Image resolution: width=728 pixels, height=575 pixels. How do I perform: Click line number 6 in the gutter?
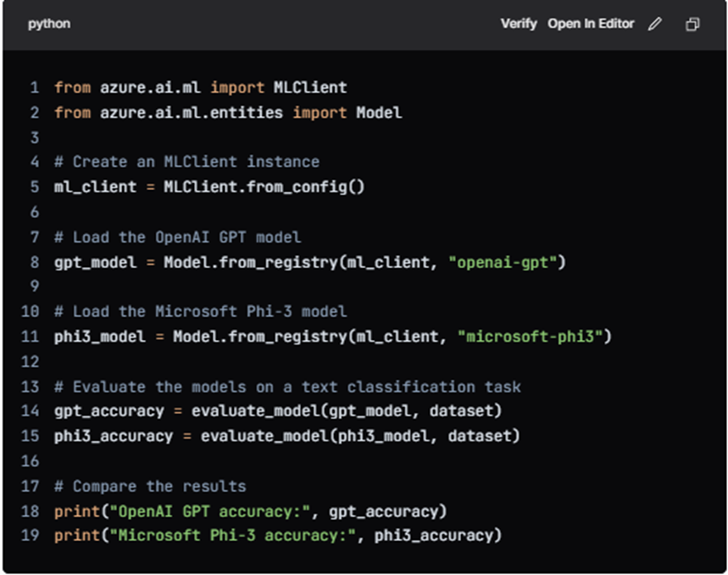[x=35, y=212]
